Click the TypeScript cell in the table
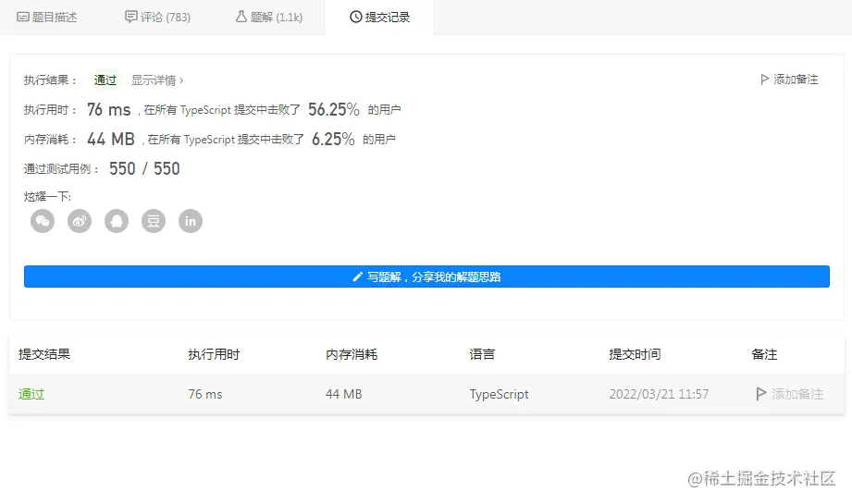The height and width of the screenshot is (504, 852). click(x=500, y=394)
